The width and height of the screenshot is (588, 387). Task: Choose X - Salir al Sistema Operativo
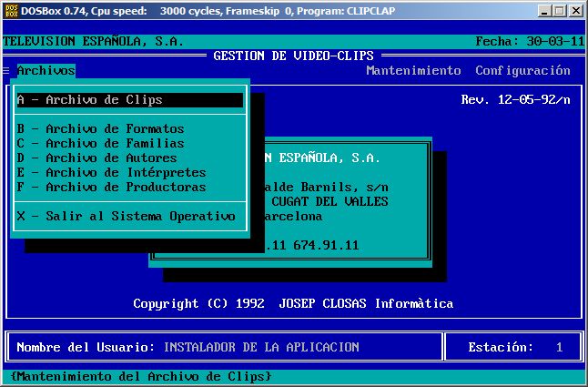click(126, 217)
